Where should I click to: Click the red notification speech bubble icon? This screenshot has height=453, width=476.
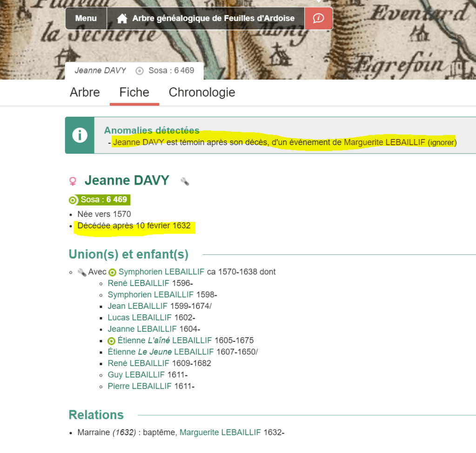coord(318,19)
